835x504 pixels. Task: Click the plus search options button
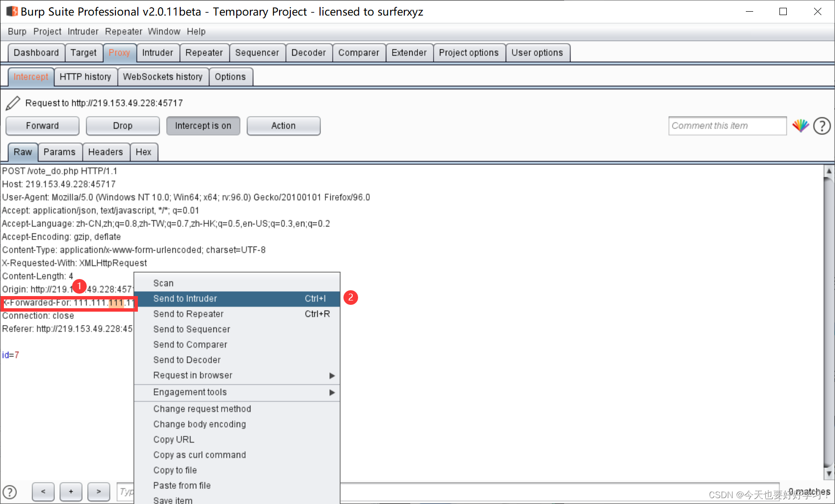point(71,492)
